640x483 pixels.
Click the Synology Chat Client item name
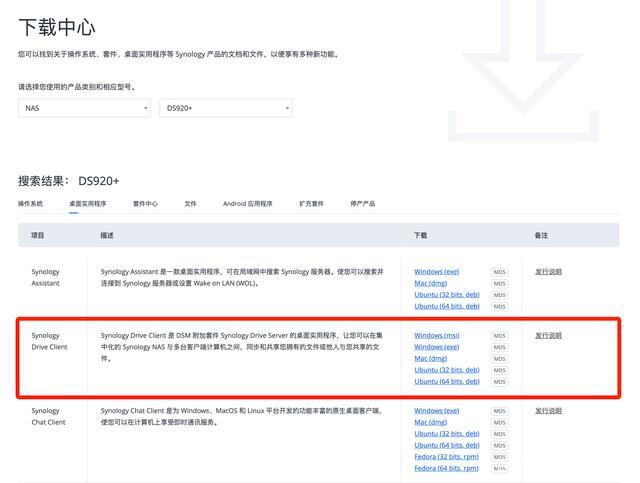[x=48, y=416]
